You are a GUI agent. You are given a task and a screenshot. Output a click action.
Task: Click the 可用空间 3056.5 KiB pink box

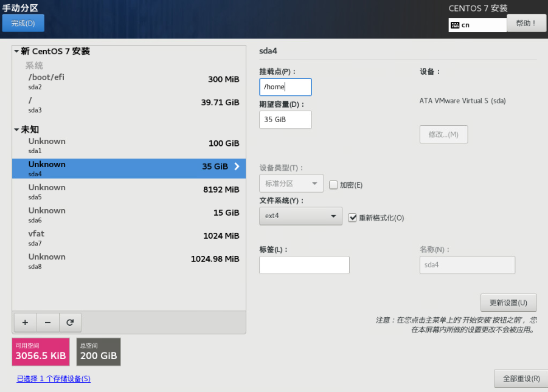click(41, 352)
